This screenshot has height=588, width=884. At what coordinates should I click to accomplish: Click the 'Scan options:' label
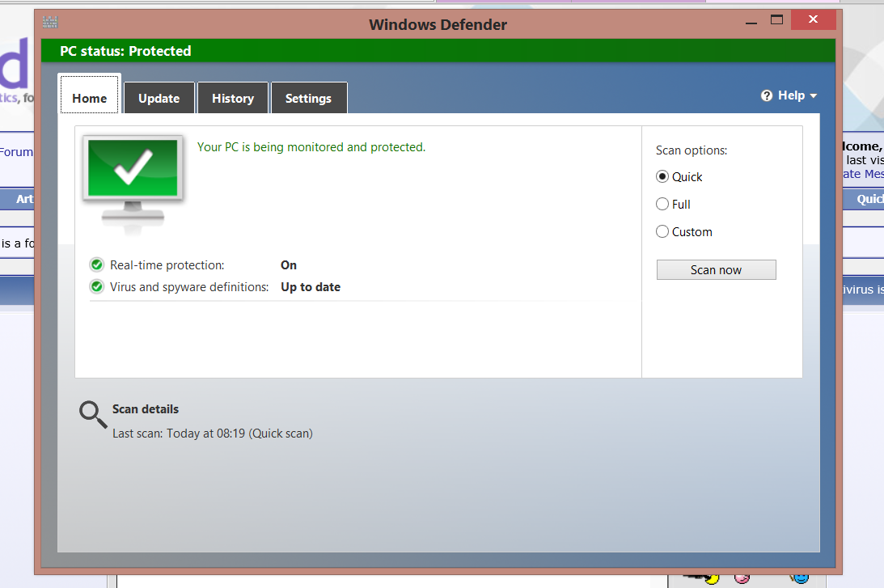coord(692,150)
